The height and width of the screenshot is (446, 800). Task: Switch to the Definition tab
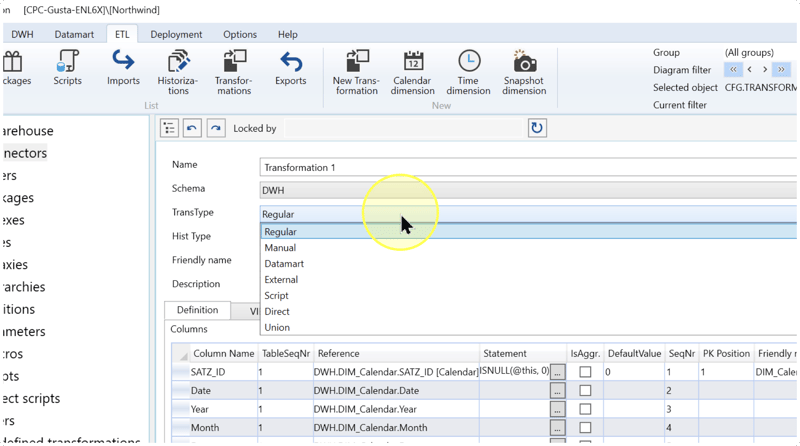tap(197, 310)
